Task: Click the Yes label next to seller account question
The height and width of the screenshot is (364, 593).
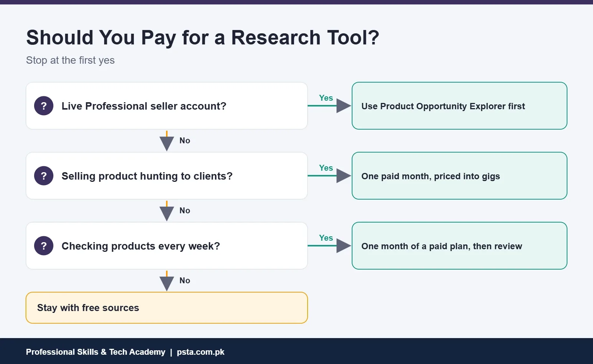Action: [x=326, y=98]
